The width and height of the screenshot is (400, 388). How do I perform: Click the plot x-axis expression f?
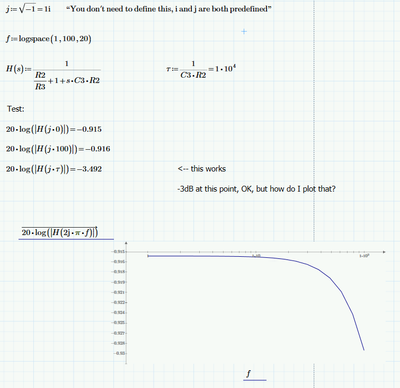point(249,373)
